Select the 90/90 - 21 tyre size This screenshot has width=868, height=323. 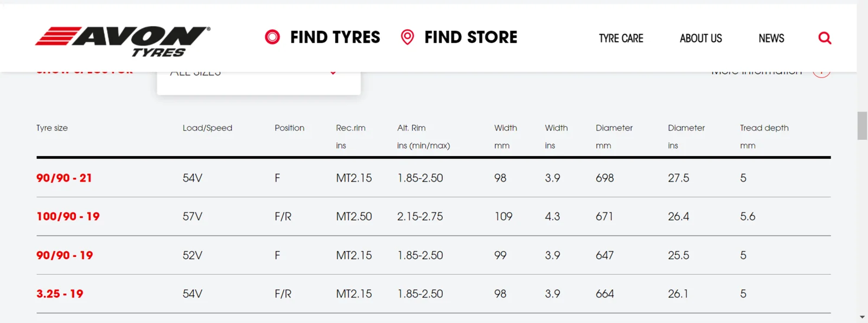click(x=64, y=178)
